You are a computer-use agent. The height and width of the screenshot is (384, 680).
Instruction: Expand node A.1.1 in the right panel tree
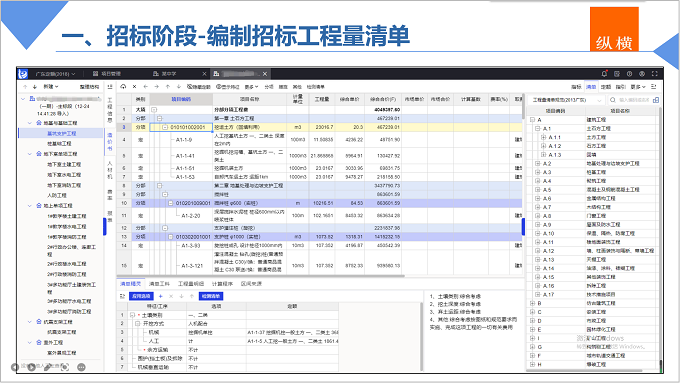tap(543, 137)
